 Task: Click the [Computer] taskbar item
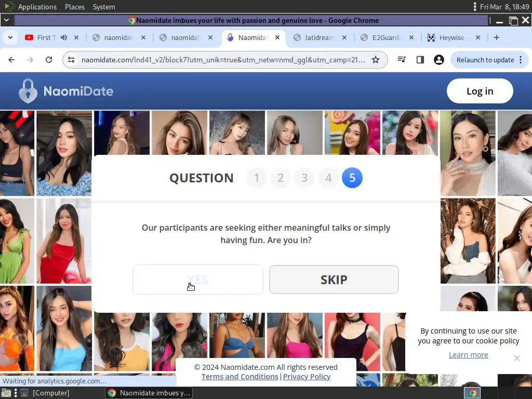tap(45, 393)
